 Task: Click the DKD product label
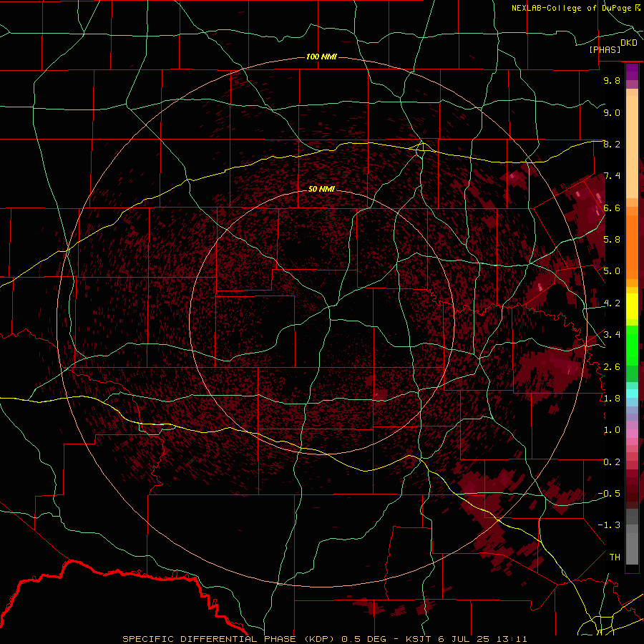(629, 42)
